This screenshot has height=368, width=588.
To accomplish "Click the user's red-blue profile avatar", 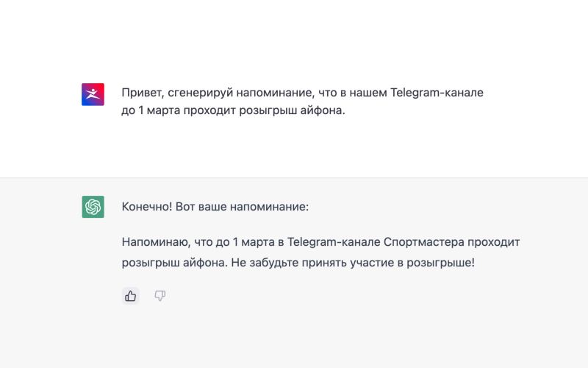I will [x=93, y=94].
